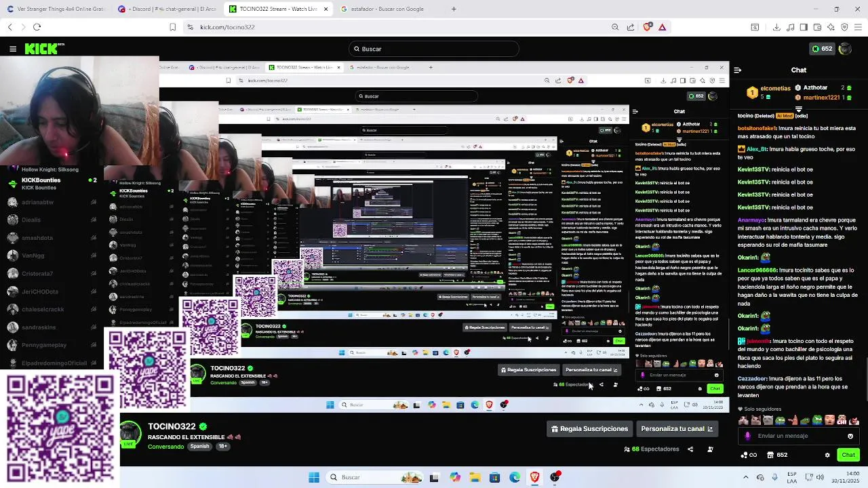
Task: Click the infinity points icon below chat
Action: (x=749, y=455)
